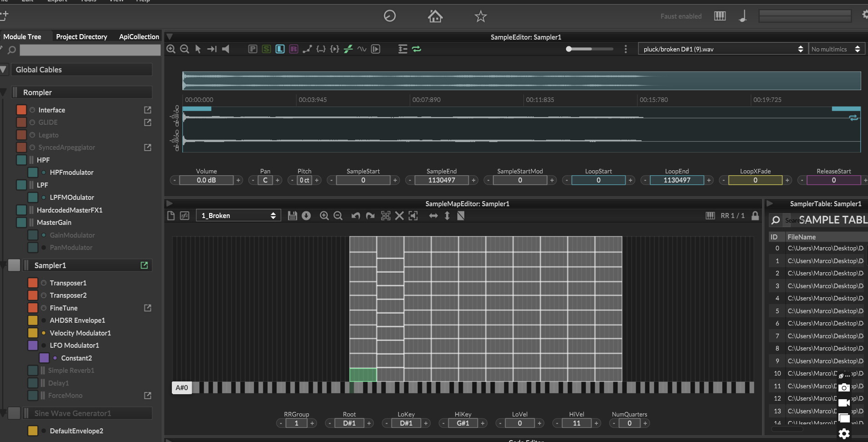Save the sample map with floppy icon
868x442 pixels.
292,215
